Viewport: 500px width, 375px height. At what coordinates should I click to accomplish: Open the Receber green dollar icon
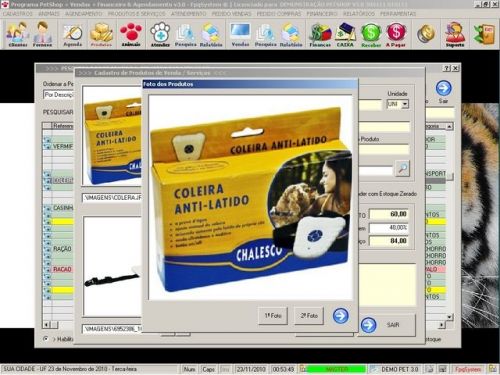(371, 34)
